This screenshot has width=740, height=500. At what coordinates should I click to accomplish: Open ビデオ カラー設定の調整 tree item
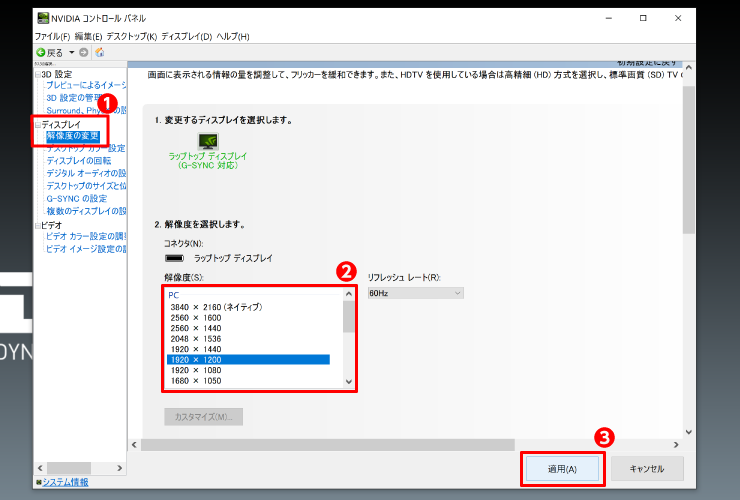coord(86,236)
